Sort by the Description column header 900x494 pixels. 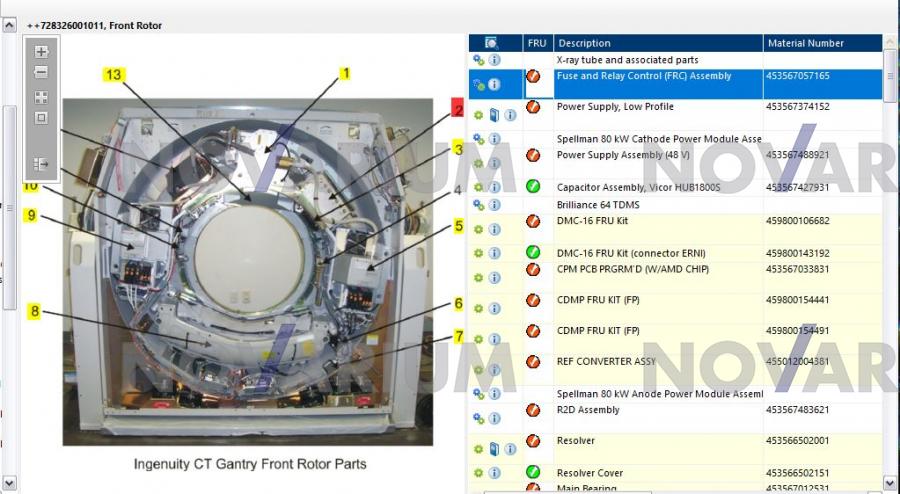coord(657,43)
